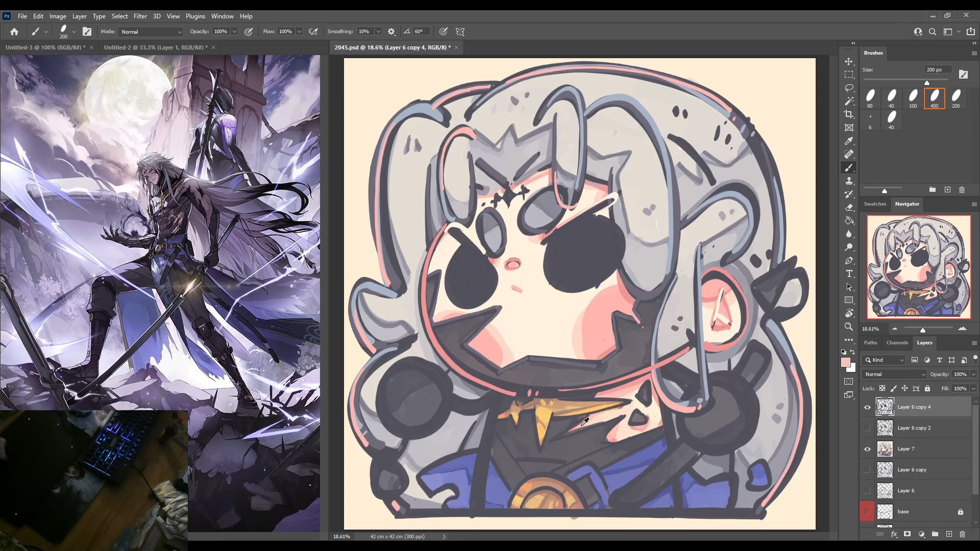The height and width of the screenshot is (551, 980).
Task: Select the Zoom tool
Action: tap(849, 327)
